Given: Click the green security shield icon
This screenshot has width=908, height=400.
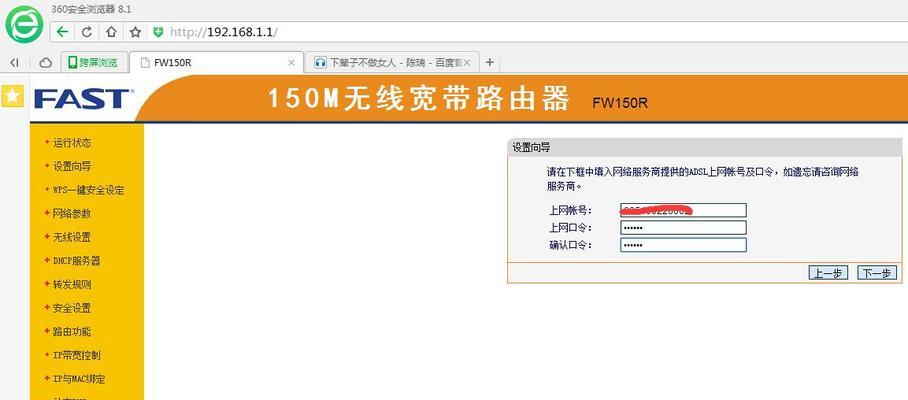Looking at the screenshot, I should (158, 32).
